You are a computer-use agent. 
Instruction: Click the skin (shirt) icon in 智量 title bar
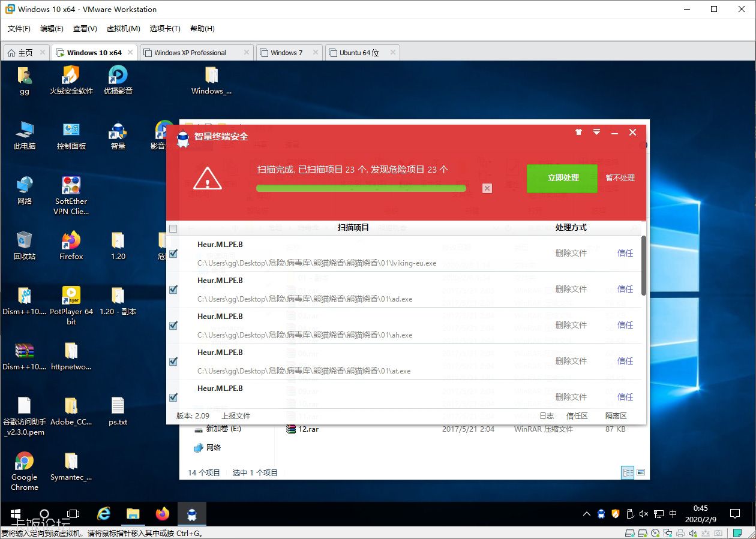coord(578,133)
